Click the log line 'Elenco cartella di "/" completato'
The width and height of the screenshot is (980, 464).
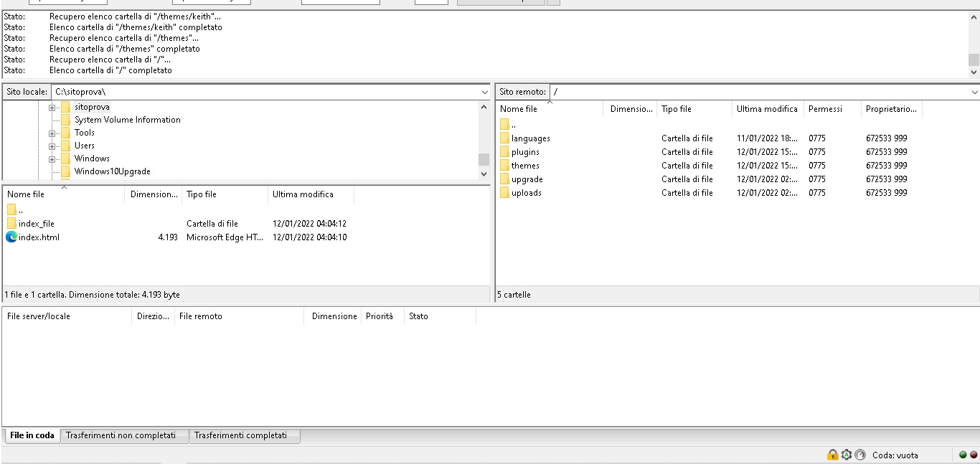coord(110,70)
